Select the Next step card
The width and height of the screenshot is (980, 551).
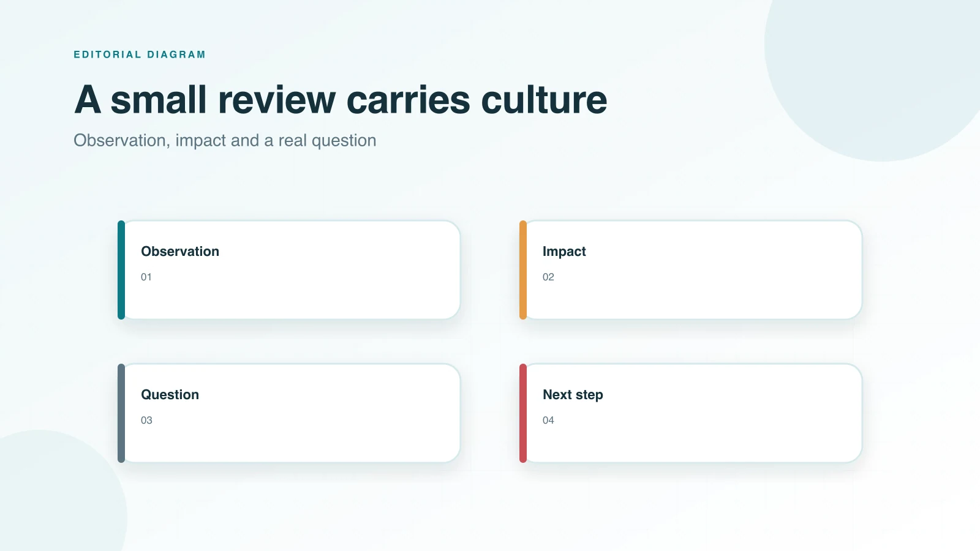point(691,413)
